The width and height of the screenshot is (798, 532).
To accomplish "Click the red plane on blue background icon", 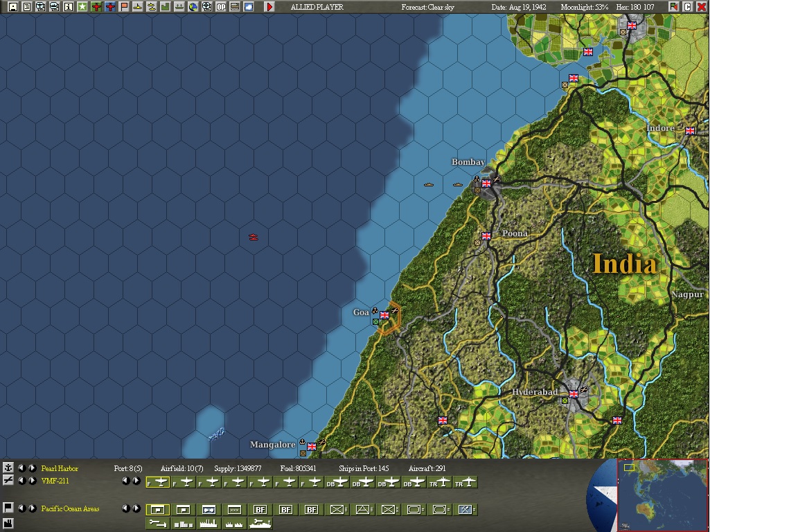I will (110, 7).
